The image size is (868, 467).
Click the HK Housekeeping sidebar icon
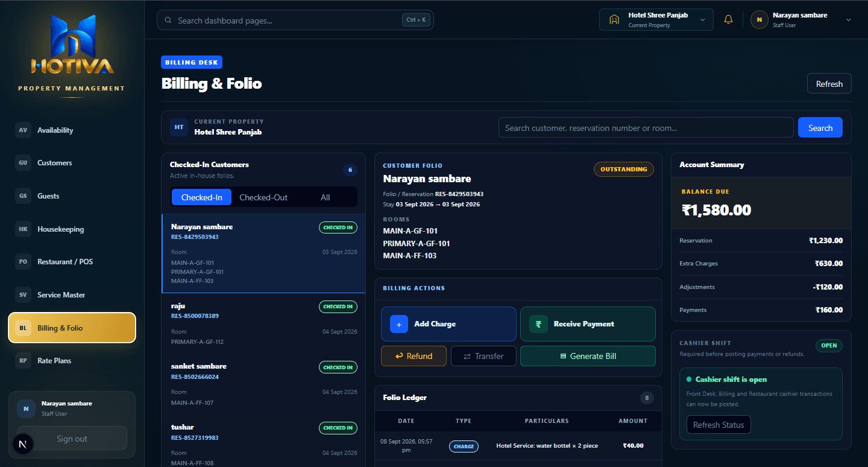23,229
